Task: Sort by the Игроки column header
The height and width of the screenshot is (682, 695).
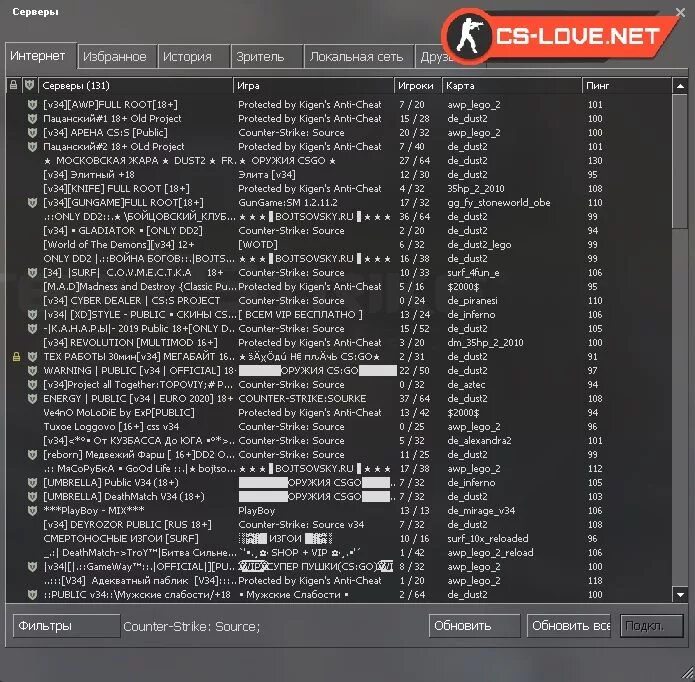Action: pyautogui.click(x=418, y=86)
